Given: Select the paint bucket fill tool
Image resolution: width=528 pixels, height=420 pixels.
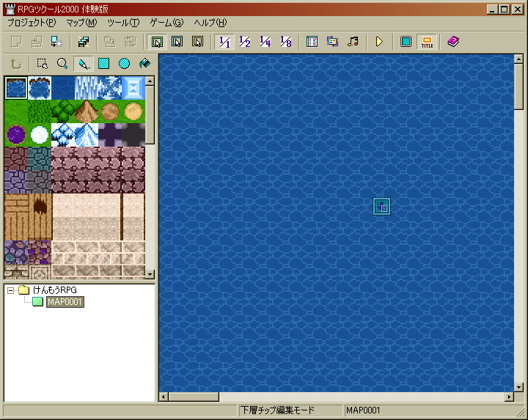Looking at the screenshot, I should (x=144, y=64).
